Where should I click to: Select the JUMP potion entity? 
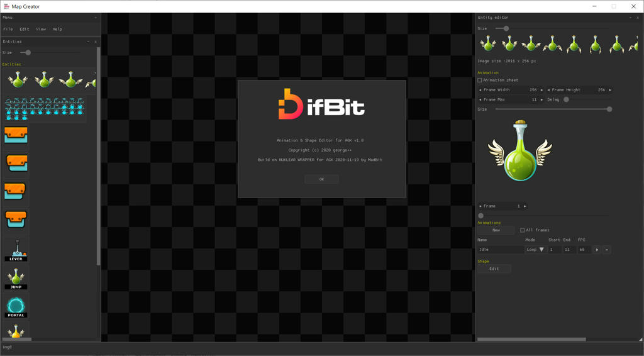point(16,279)
